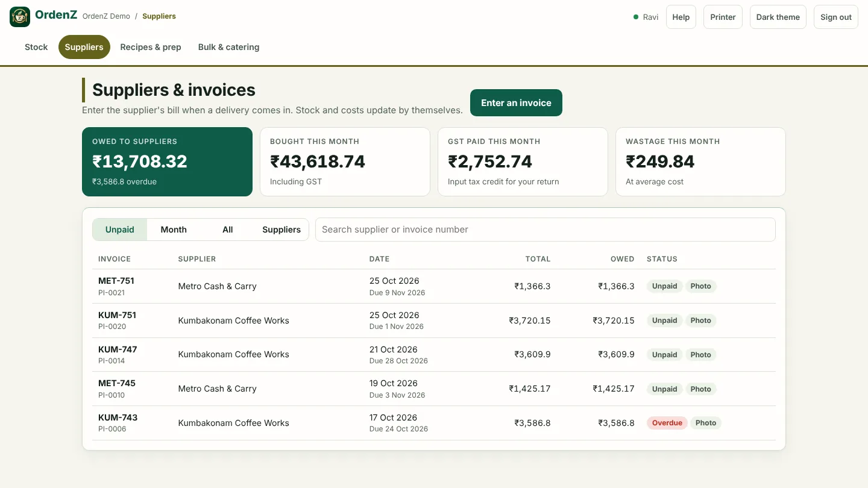
Task: Switch to Suppliers list filter
Action: point(281,230)
